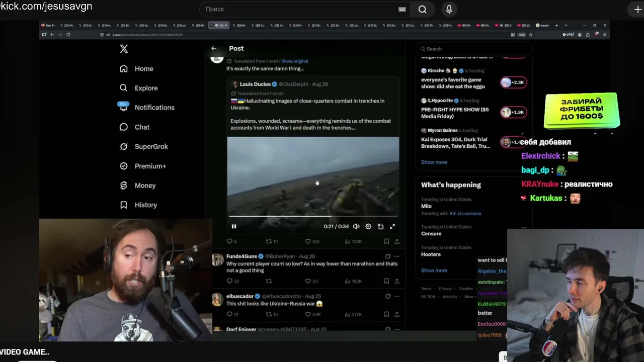Open Funds4Guns profile name

[x=242, y=256]
